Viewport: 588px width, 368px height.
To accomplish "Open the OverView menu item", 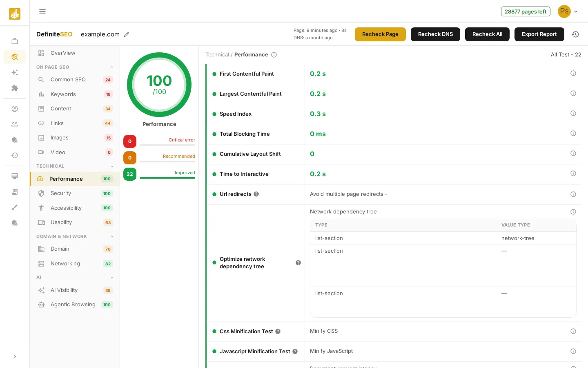I will click(75, 53).
